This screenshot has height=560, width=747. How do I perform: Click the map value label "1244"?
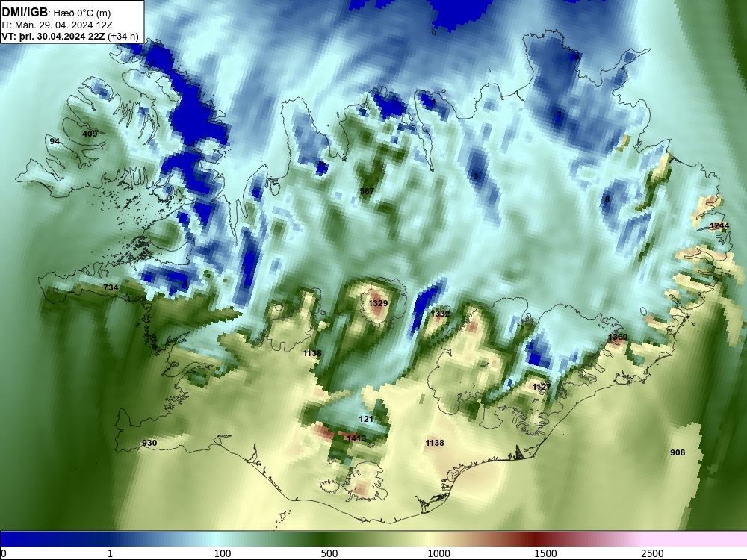coord(719,225)
